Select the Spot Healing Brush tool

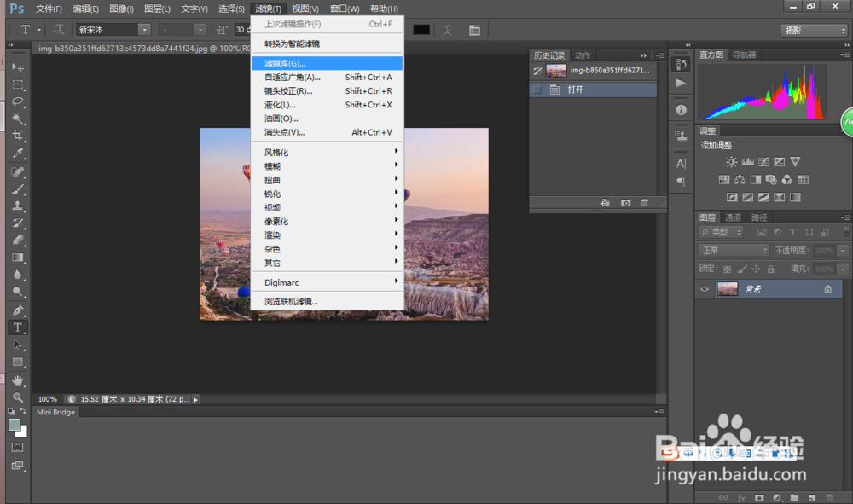(x=17, y=171)
